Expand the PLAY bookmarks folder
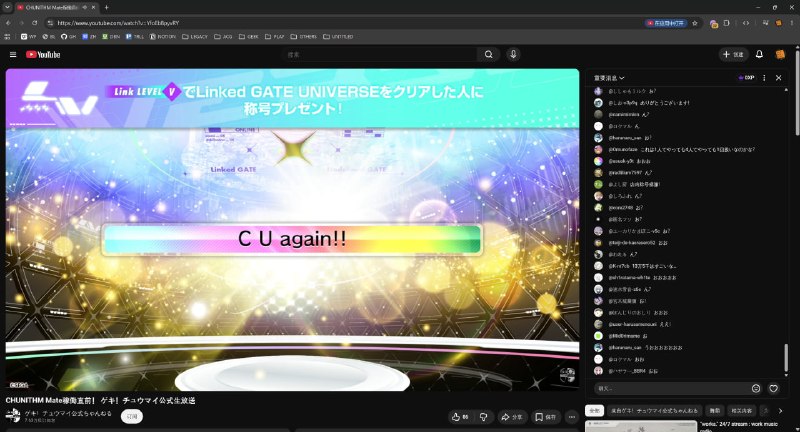This screenshot has width=800, height=432. (x=275, y=37)
